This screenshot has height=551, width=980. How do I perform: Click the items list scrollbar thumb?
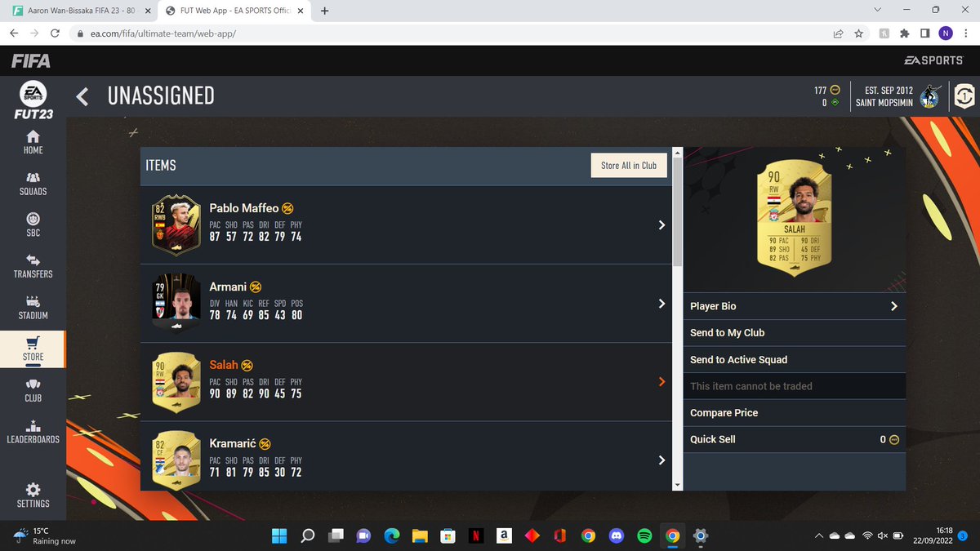point(677,211)
